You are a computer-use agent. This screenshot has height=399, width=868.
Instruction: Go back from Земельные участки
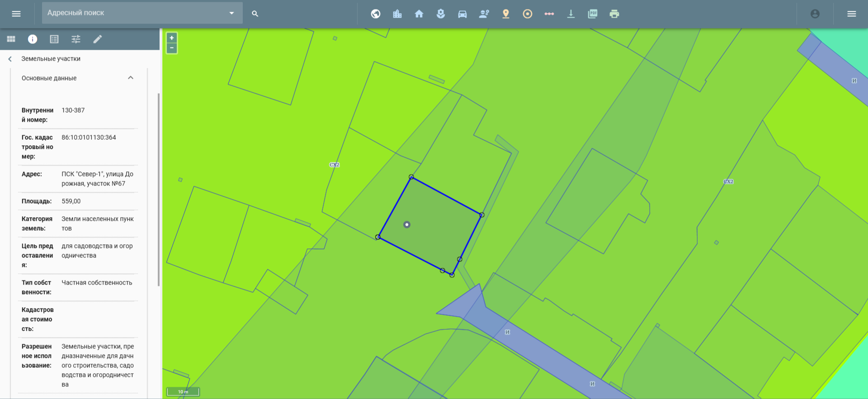click(10, 59)
